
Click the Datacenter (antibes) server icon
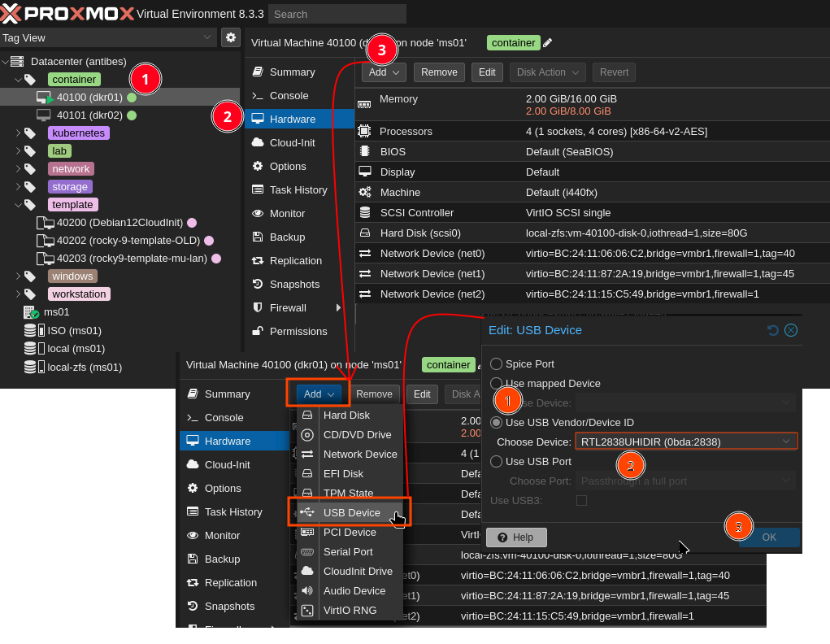tap(17, 62)
